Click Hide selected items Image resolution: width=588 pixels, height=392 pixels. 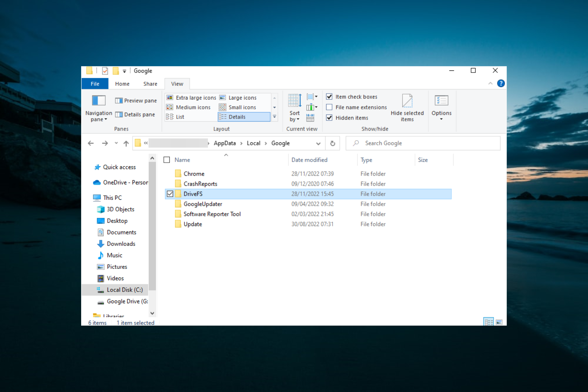pos(407,108)
